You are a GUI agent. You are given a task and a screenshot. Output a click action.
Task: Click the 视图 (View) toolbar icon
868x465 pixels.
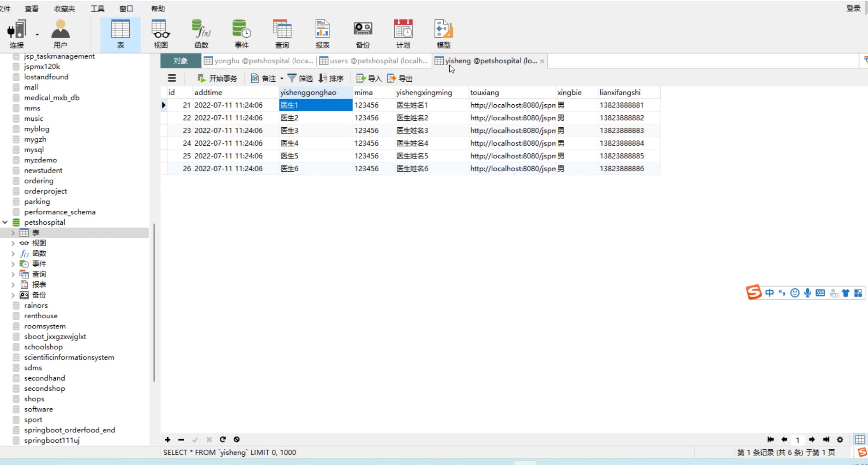click(161, 34)
